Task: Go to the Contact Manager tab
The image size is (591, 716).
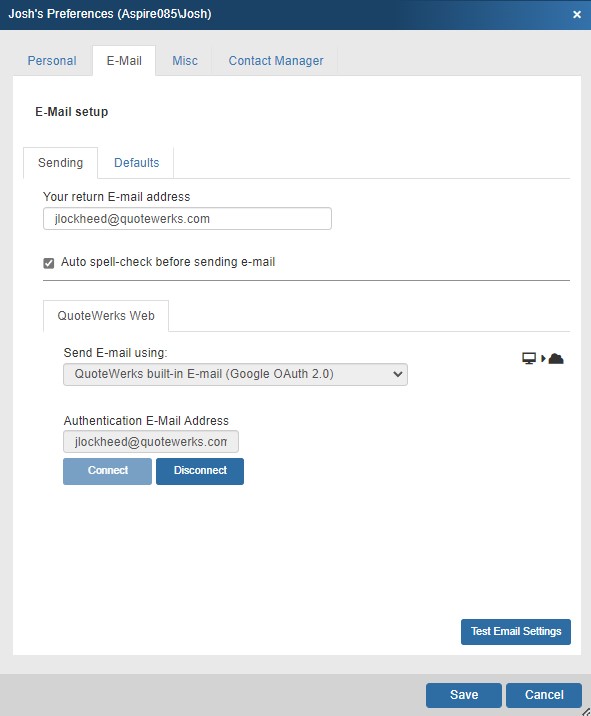Action: [x=276, y=61]
